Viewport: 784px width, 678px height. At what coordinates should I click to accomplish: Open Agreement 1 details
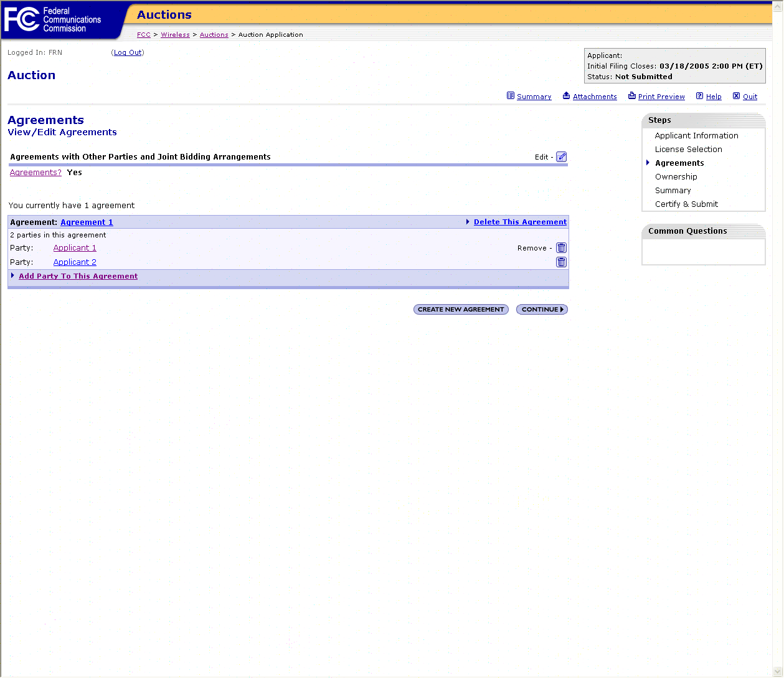click(87, 222)
